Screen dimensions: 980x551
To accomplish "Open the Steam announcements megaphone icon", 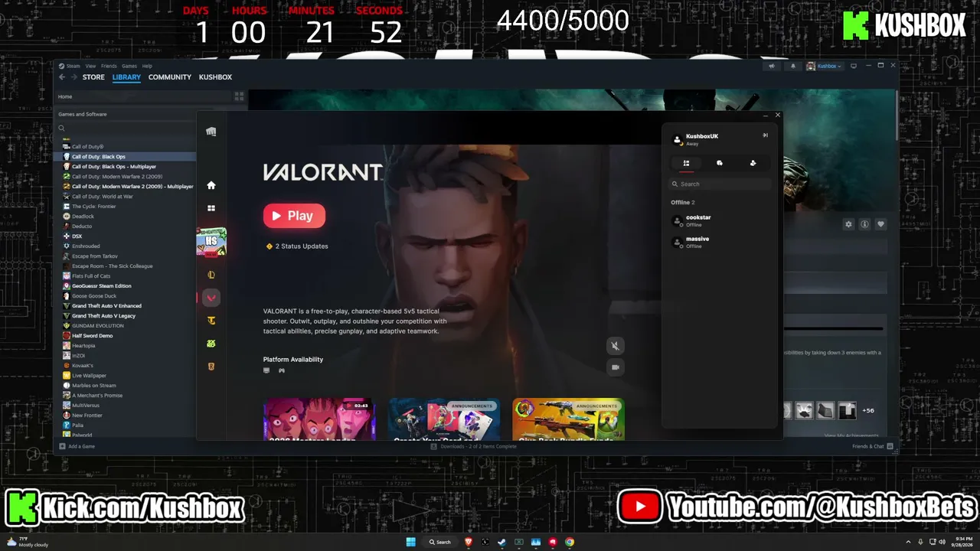I will click(x=772, y=66).
